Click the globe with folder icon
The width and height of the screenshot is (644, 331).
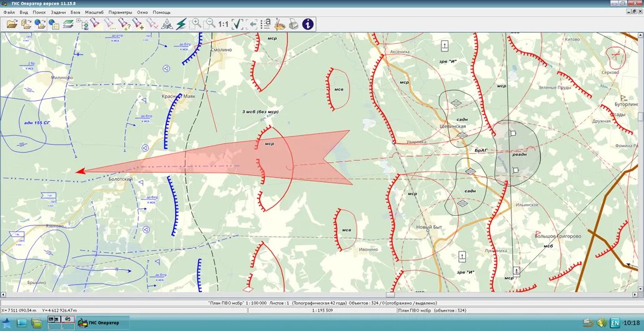(x=40, y=24)
